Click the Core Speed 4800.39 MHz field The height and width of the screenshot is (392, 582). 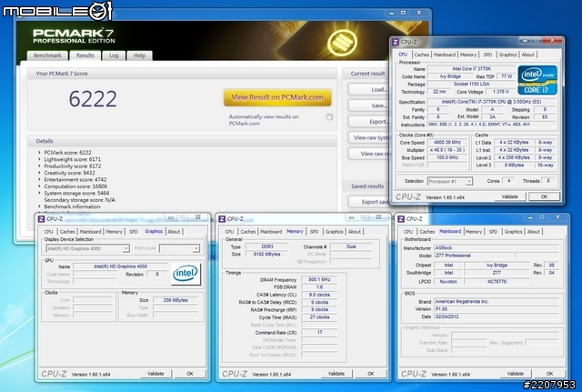pyautogui.click(x=447, y=143)
